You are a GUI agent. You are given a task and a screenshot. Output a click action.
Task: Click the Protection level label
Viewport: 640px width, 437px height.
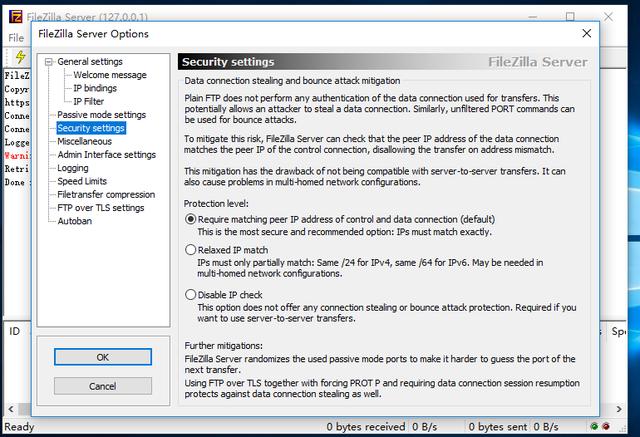pyautogui.click(x=216, y=204)
